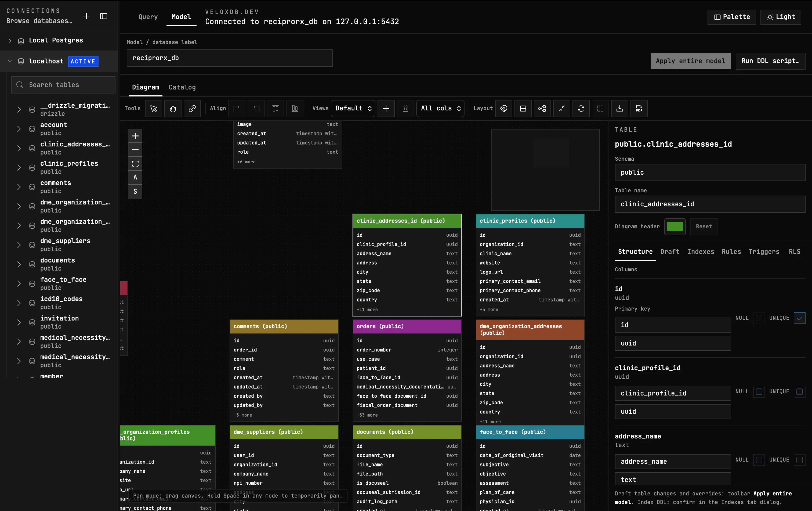
Task: Align selected tables to the left
Action: pos(237,108)
